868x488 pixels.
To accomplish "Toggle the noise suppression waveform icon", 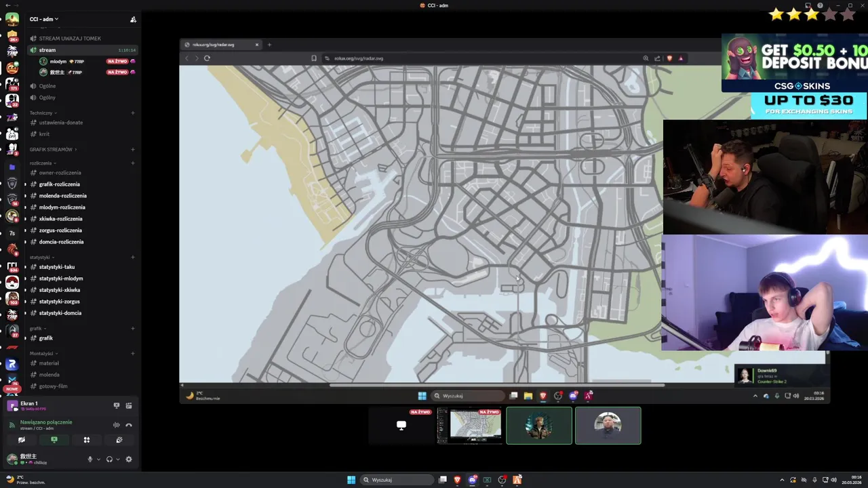I will [x=117, y=425].
